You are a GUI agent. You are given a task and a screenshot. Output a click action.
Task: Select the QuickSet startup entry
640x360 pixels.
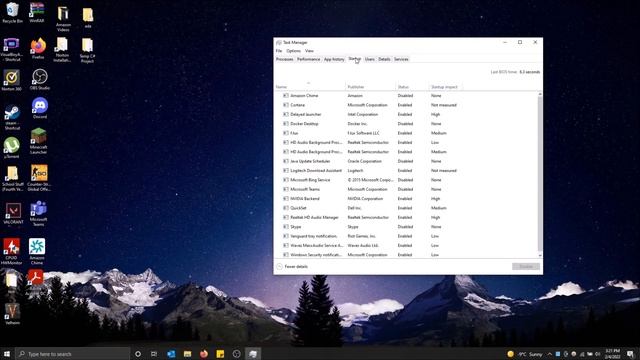[x=406, y=208]
